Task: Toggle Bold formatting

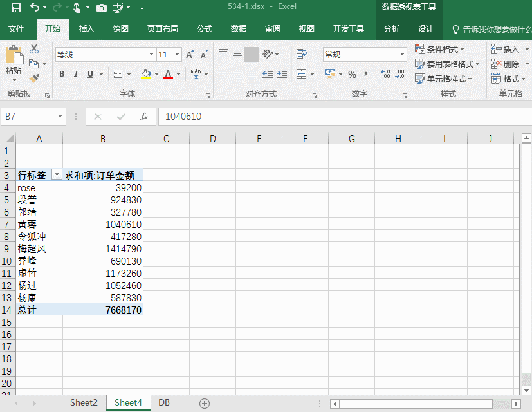Action: (x=62, y=74)
